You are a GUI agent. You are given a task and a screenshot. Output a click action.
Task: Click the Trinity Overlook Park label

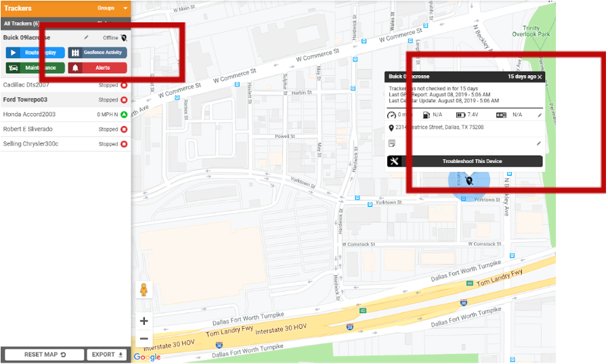(531, 31)
